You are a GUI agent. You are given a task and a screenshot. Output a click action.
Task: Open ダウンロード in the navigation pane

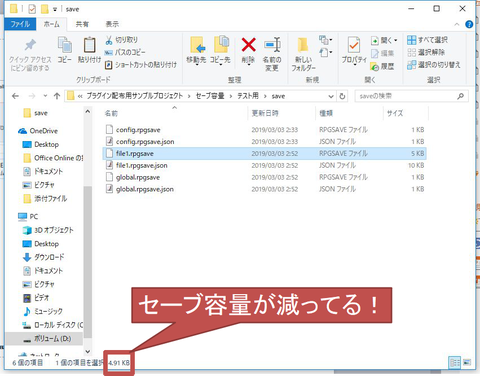43,257
